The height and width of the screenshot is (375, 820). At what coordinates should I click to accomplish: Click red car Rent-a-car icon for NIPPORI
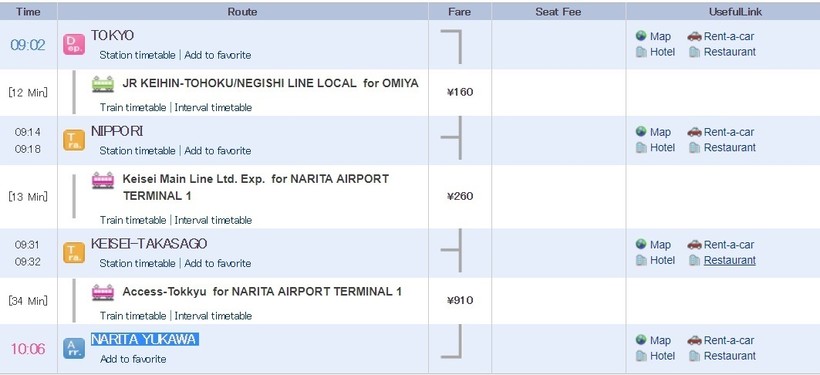tap(694, 132)
